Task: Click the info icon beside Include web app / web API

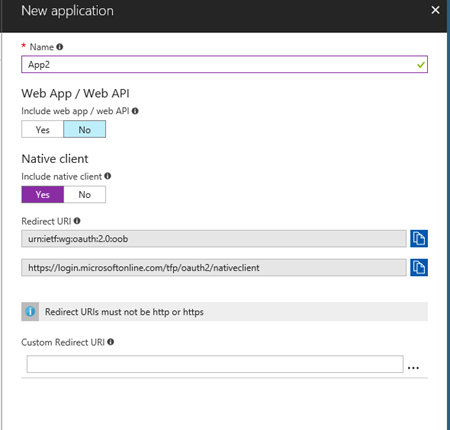Action: click(135, 111)
